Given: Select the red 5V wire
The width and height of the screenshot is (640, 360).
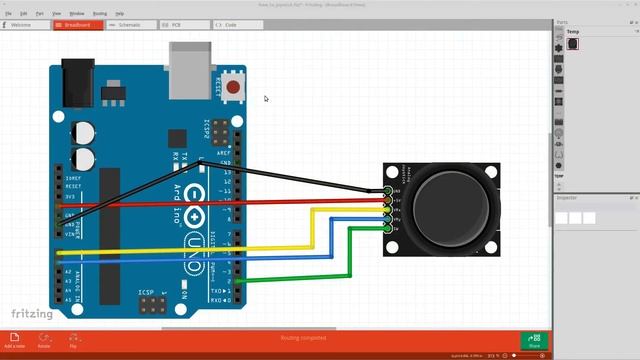Looking at the screenshot, I should pos(222,203).
